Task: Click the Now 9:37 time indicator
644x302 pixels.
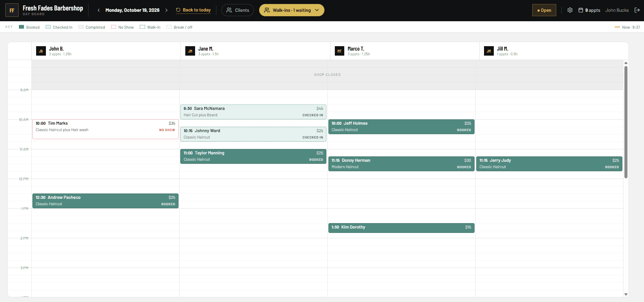Action: click(x=627, y=27)
